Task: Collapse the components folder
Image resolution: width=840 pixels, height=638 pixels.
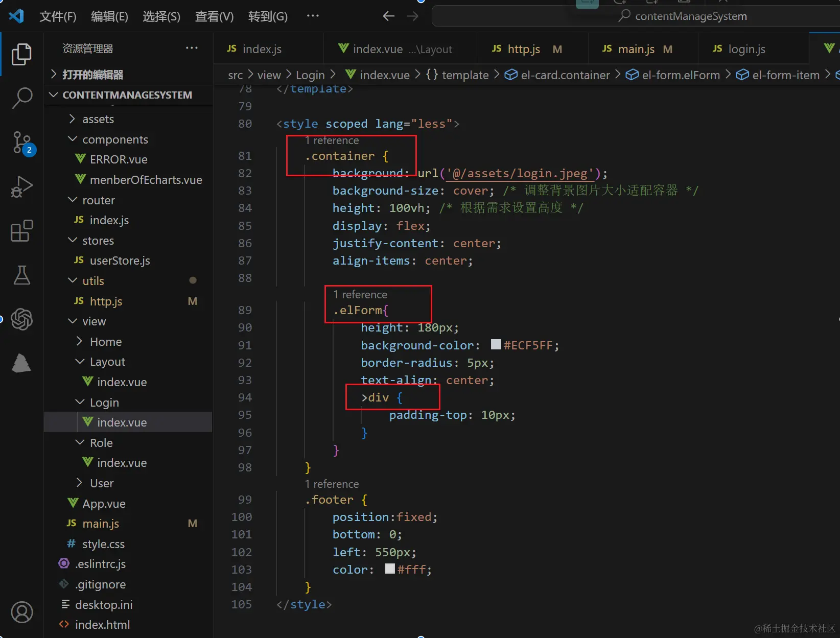Action: coord(128,139)
